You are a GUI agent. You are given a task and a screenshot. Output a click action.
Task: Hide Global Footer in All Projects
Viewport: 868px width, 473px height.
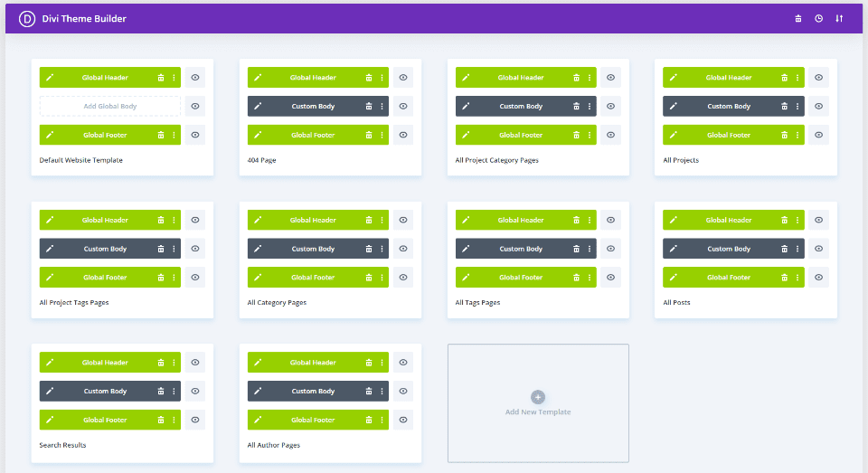coord(819,135)
